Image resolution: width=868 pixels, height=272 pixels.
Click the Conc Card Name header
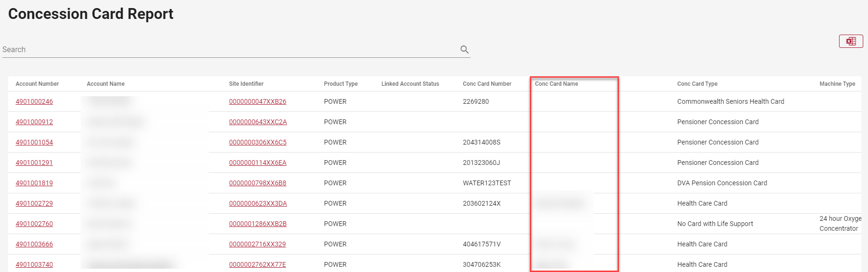point(556,84)
